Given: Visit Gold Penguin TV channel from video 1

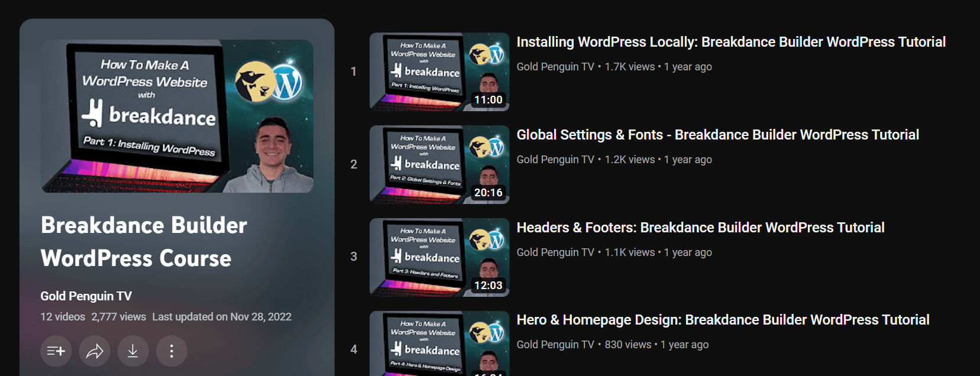Looking at the screenshot, I should 555,67.
